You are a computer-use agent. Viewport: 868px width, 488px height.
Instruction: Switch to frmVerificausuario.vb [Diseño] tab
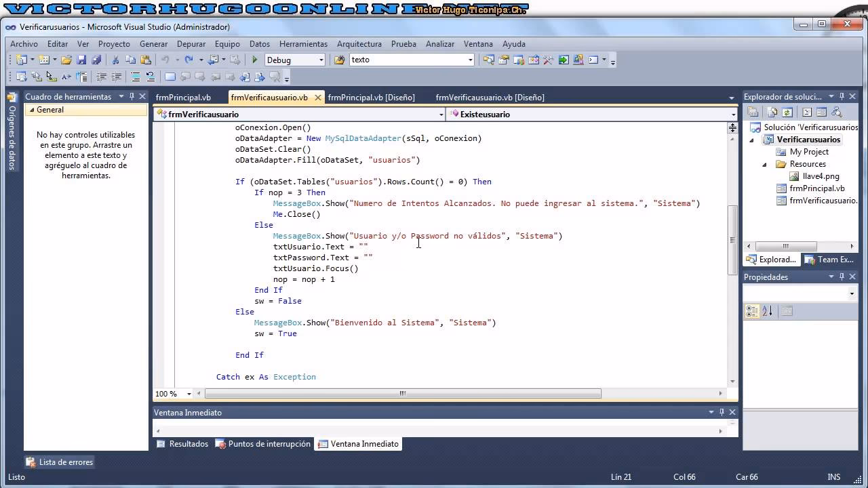[x=490, y=97]
